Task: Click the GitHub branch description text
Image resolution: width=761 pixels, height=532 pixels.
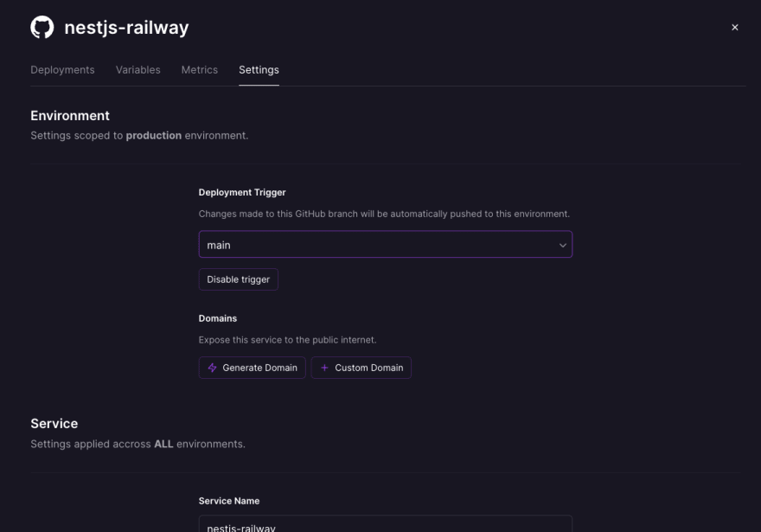Action: 384,214
